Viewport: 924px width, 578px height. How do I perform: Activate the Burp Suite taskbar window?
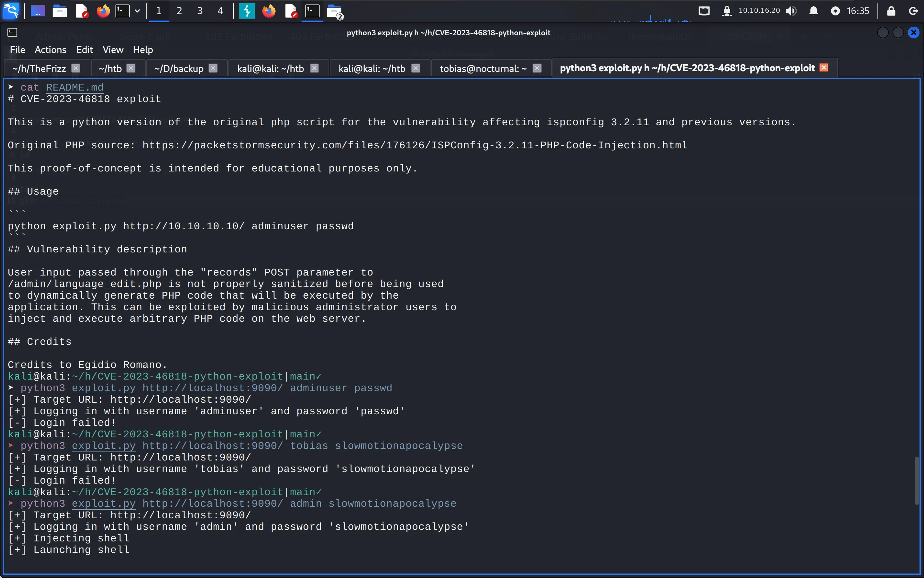click(247, 11)
